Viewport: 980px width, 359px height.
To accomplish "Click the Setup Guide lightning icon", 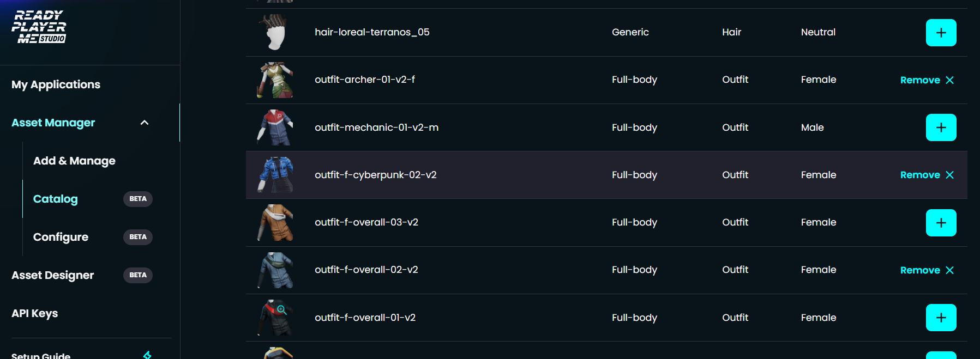I will click(x=147, y=355).
